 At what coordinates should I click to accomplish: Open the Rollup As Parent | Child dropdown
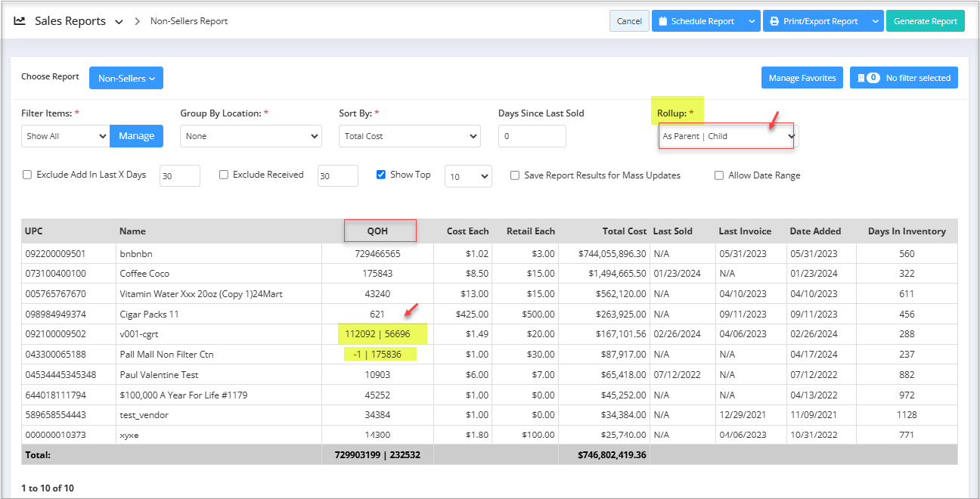click(x=727, y=136)
